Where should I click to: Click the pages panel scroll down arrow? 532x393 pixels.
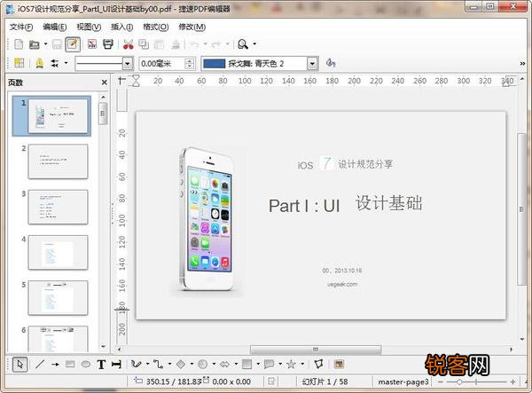tap(103, 347)
